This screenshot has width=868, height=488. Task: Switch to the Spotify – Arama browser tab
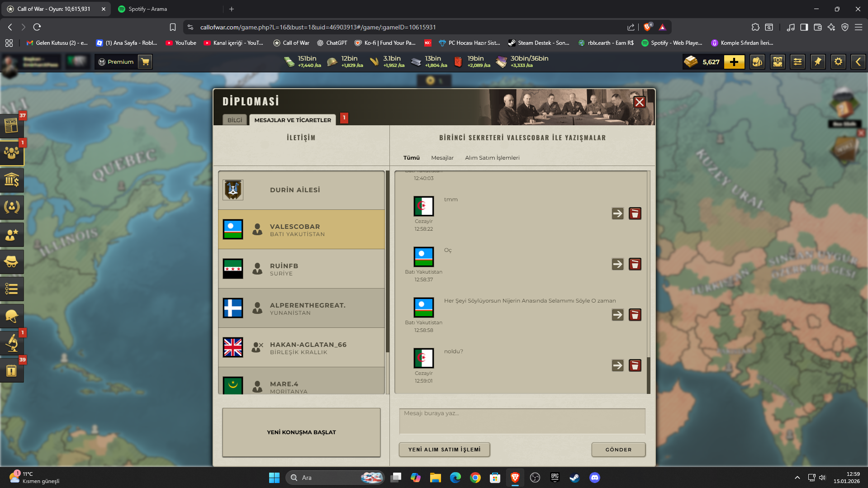(x=167, y=9)
